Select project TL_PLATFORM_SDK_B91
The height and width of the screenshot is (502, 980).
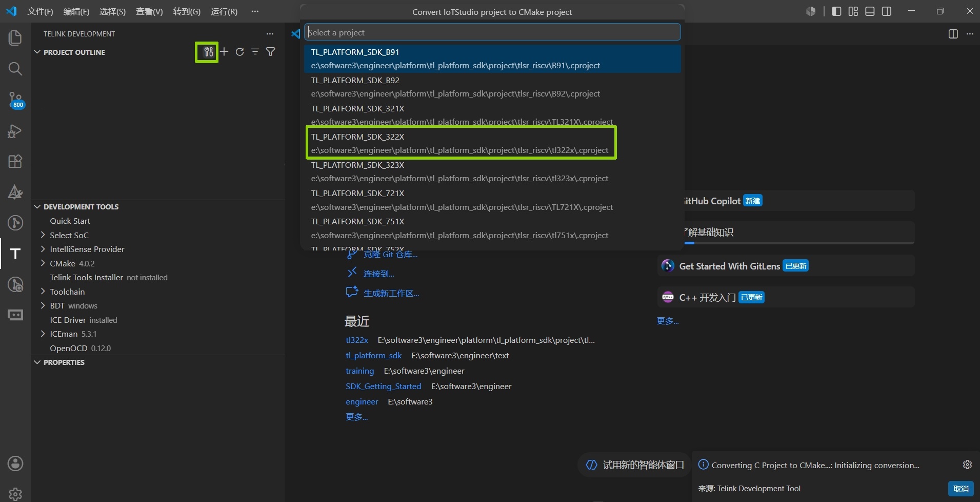(x=492, y=59)
